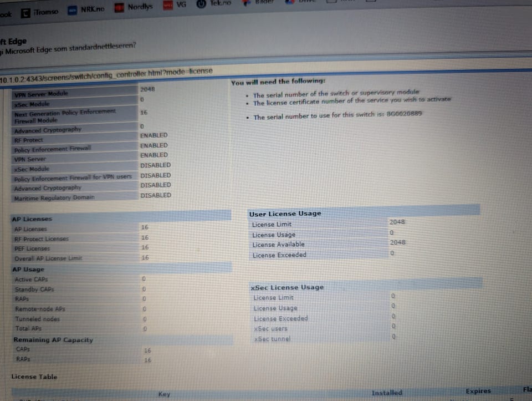Click the Installed column header in License Table
This screenshot has width=532, height=401.
click(x=387, y=393)
